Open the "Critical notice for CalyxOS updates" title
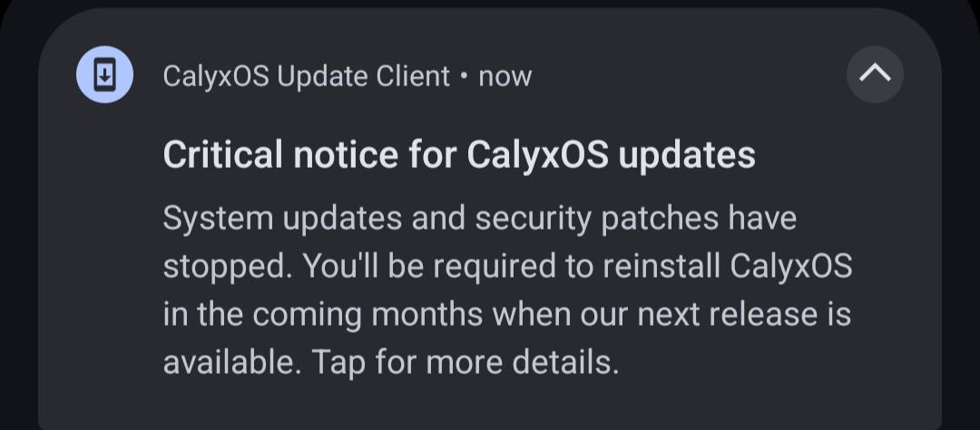Image resolution: width=980 pixels, height=430 pixels. coord(459,155)
